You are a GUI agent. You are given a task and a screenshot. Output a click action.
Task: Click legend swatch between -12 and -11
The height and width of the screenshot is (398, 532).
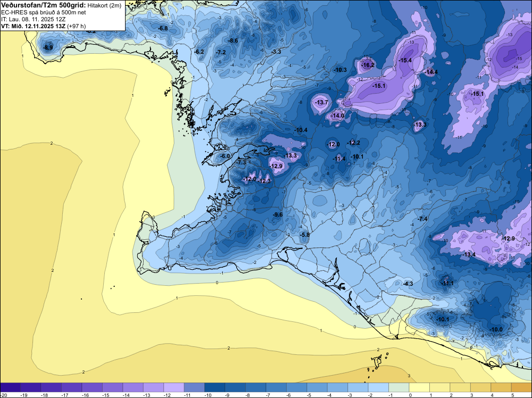pyautogui.click(x=174, y=387)
